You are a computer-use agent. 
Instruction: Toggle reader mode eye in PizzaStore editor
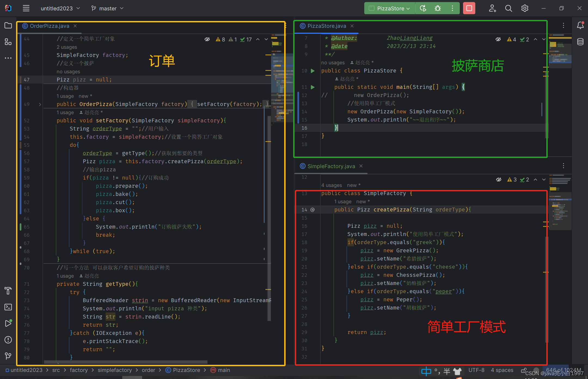498,39
